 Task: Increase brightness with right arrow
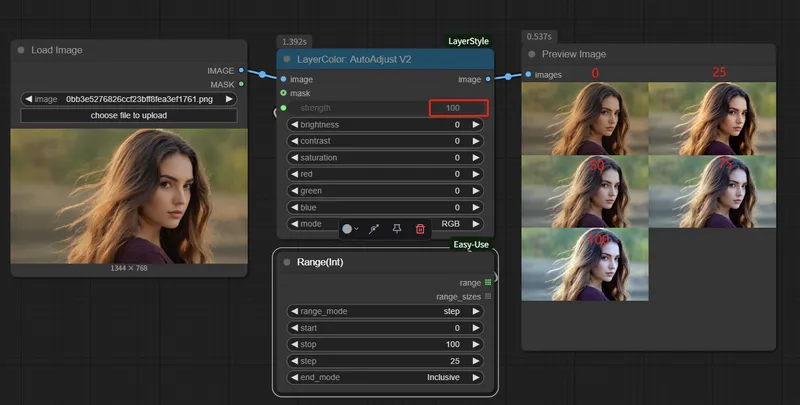coord(477,125)
